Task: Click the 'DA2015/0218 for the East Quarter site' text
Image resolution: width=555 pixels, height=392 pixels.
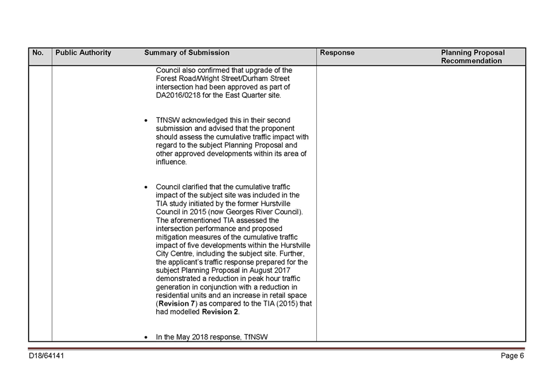Action: click(x=218, y=95)
